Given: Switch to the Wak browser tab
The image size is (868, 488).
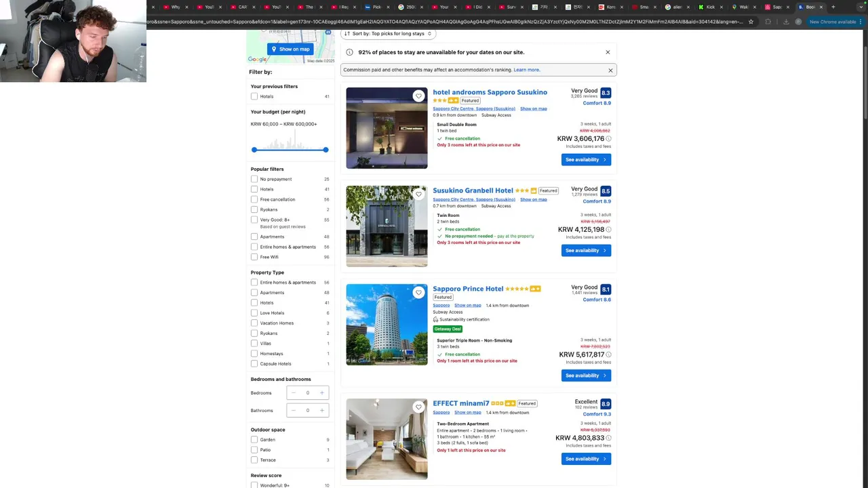Looking at the screenshot, I should click(x=744, y=7).
